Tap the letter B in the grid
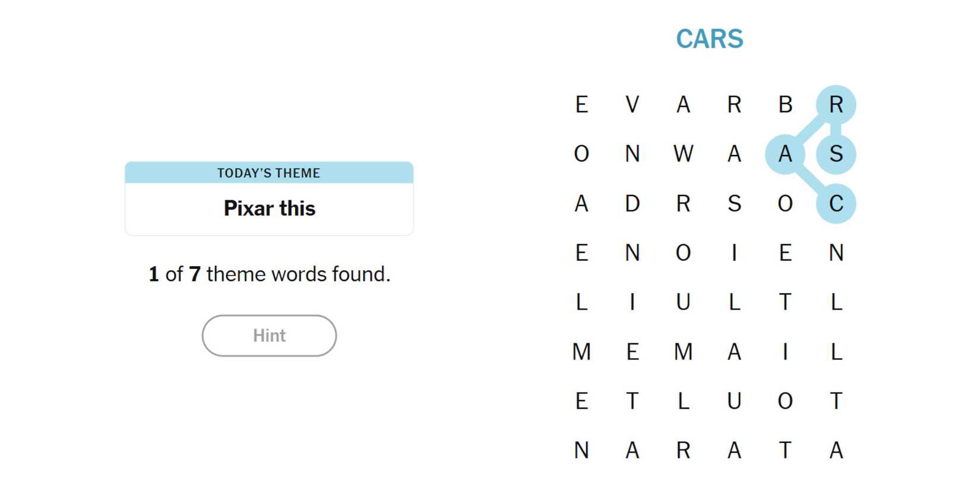 [785, 105]
